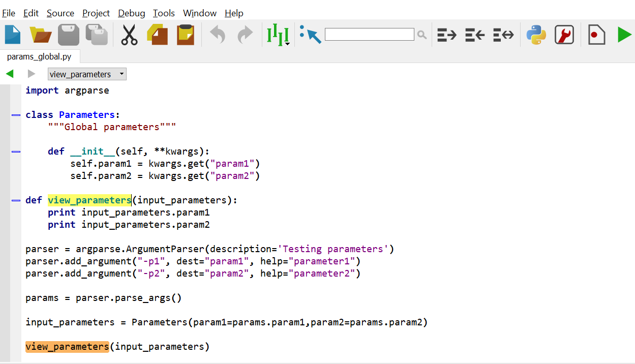Click the blue Goto Definition arrow icon
Viewport: 635px width, 364px height.
pos(311,35)
